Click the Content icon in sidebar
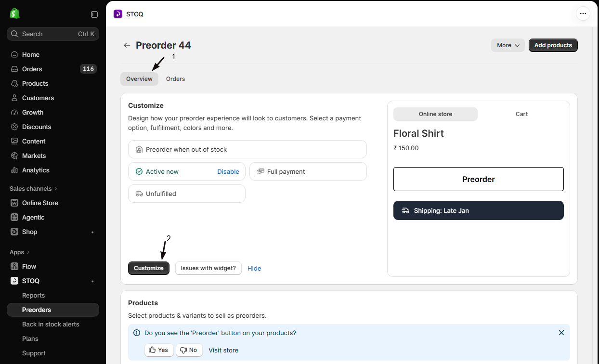 [14, 141]
